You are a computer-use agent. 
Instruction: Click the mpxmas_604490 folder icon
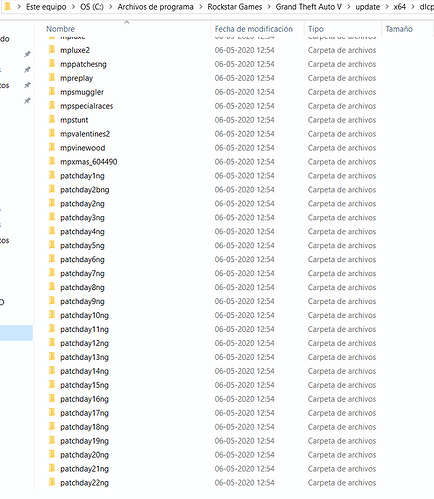[52, 161]
